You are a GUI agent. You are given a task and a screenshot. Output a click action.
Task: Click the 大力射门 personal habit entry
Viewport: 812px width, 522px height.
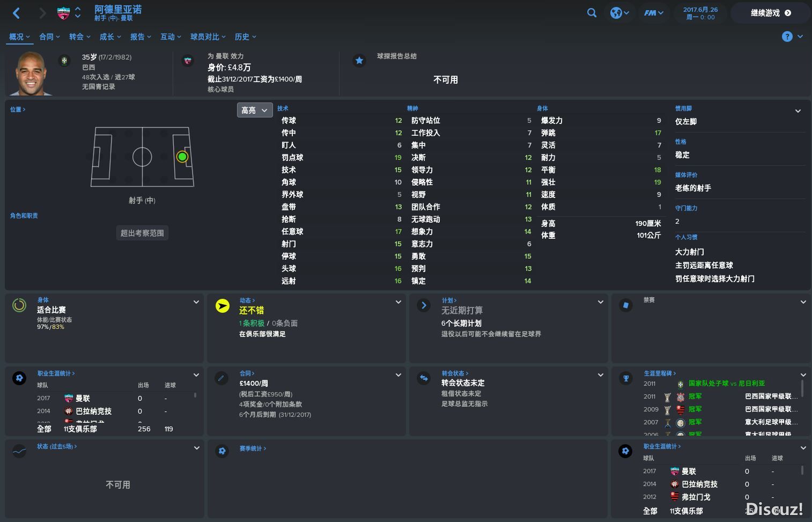click(690, 252)
